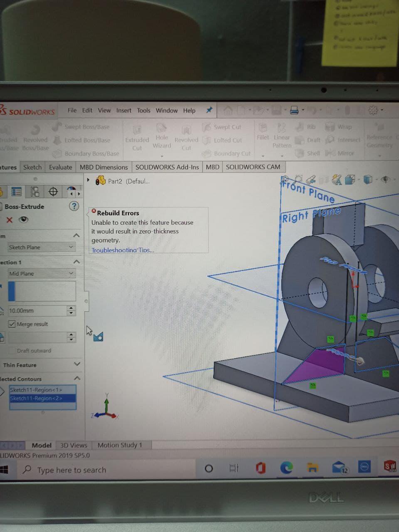Select the Revolved Cut tool
This screenshot has height=532, width=399.
[186, 139]
